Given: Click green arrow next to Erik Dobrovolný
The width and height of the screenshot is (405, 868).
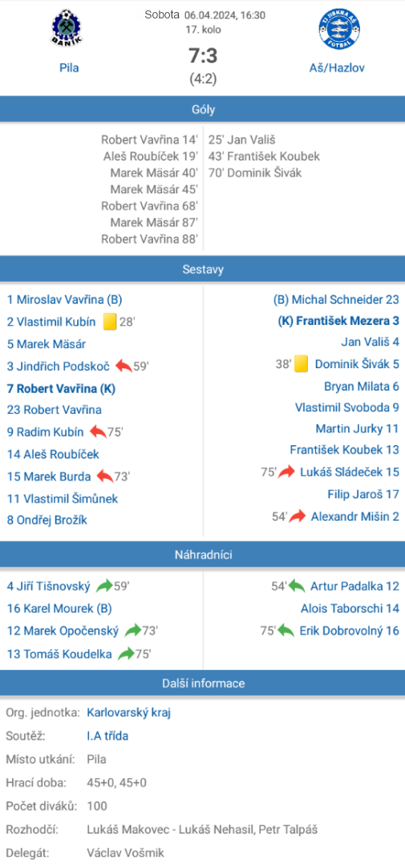Looking at the screenshot, I should coord(286,630).
